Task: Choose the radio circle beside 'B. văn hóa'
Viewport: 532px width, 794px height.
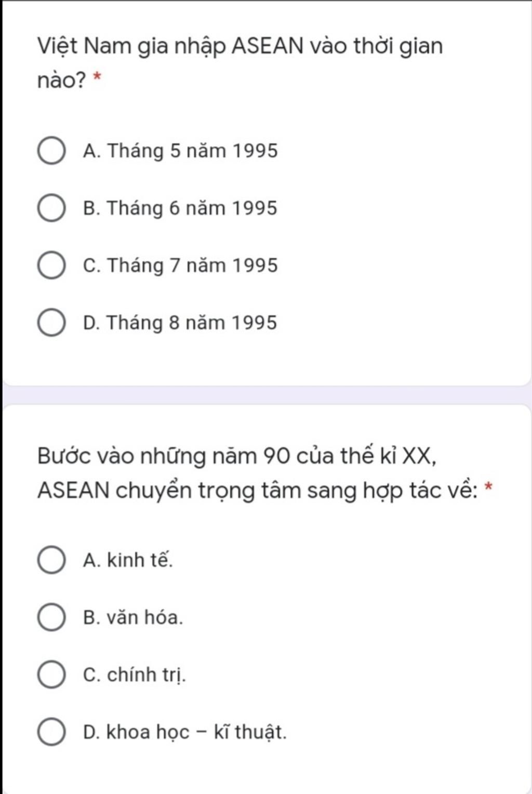Action: click(51, 617)
